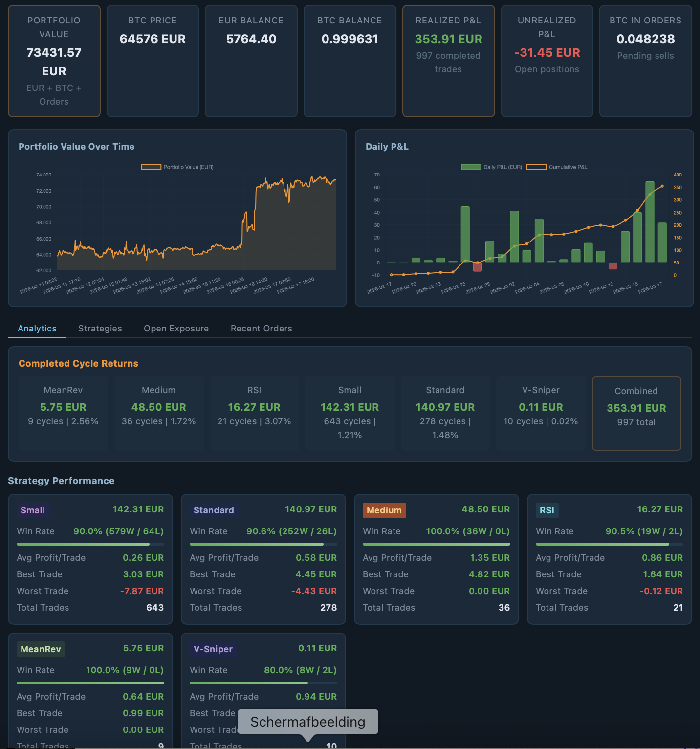Click the Standard strategy badge
Viewport: 700px width, 749px height.
pos(214,510)
